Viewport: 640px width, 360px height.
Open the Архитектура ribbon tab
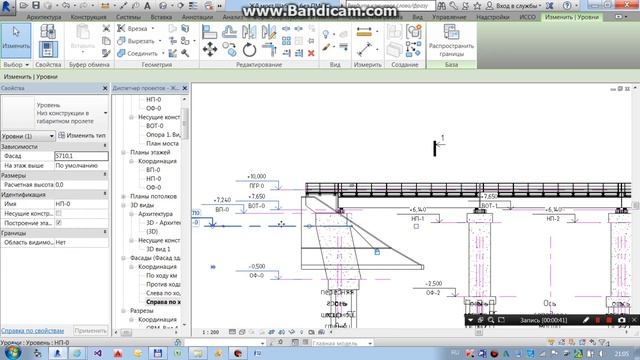click(44, 17)
